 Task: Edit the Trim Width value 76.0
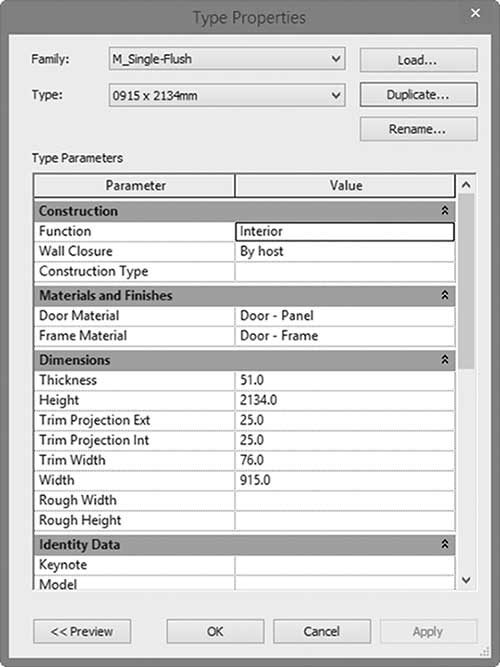345,460
